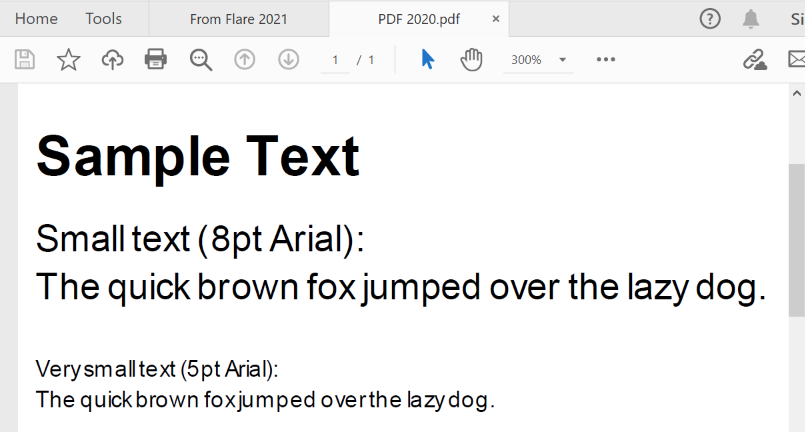Activate the selection arrow tool

[x=428, y=60]
